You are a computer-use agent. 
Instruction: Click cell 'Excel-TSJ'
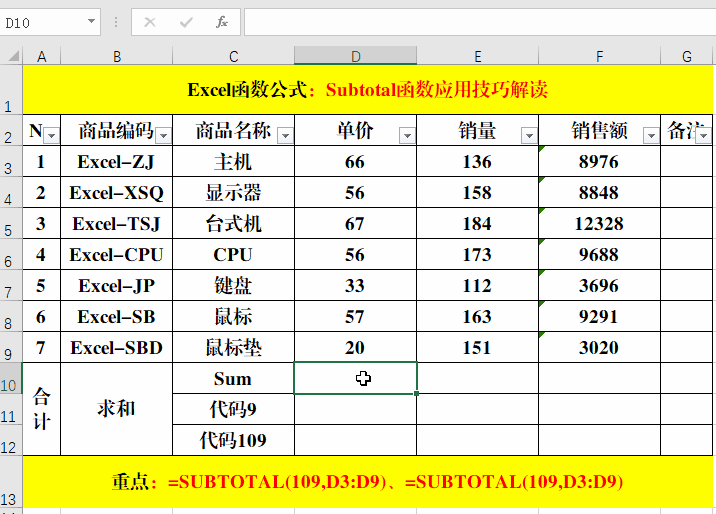[116, 224]
